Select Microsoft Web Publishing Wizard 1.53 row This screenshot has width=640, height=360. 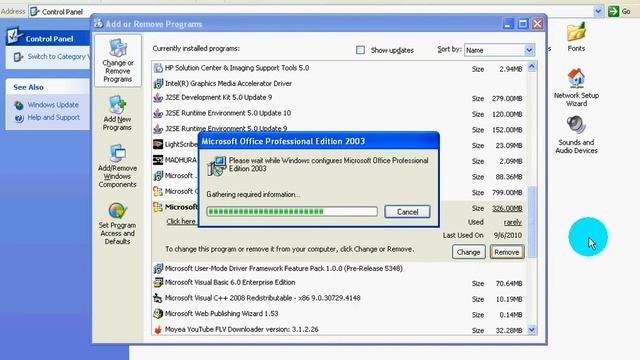pos(339,314)
